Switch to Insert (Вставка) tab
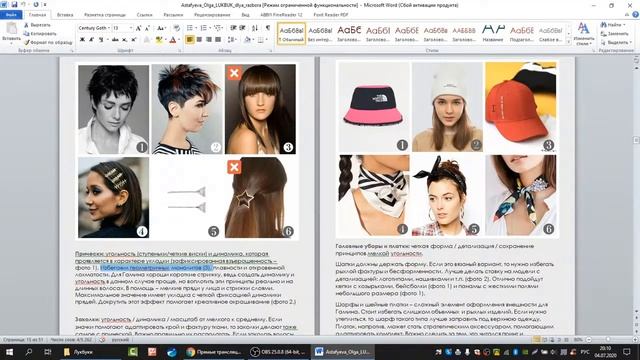The height and width of the screenshot is (360, 640). point(65,15)
